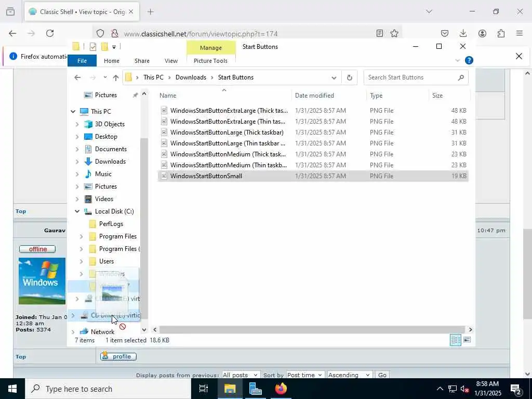Select WindowsStartButtonMedium (Thick taskbar) file
The width and height of the screenshot is (532, 399).
click(x=312, y=154)
